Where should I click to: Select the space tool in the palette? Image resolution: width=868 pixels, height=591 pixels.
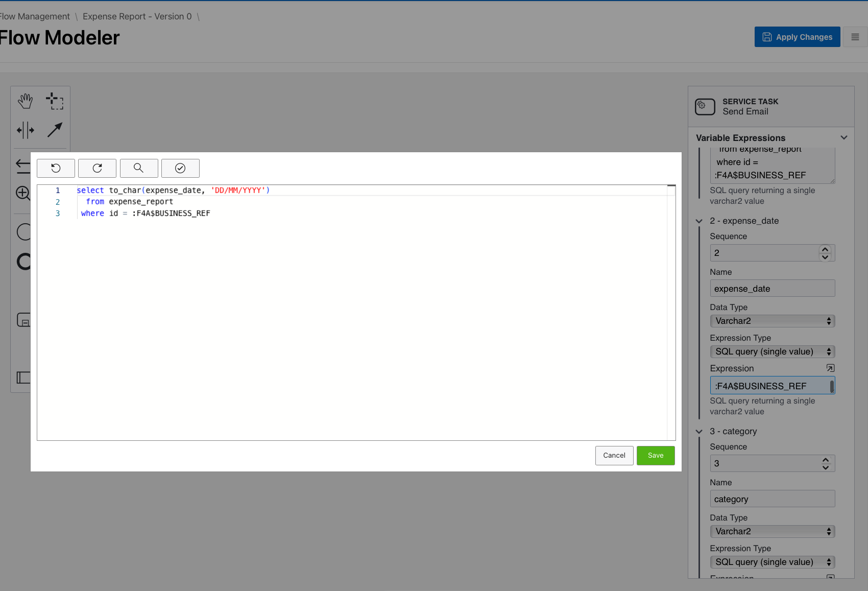click(26, 130)
